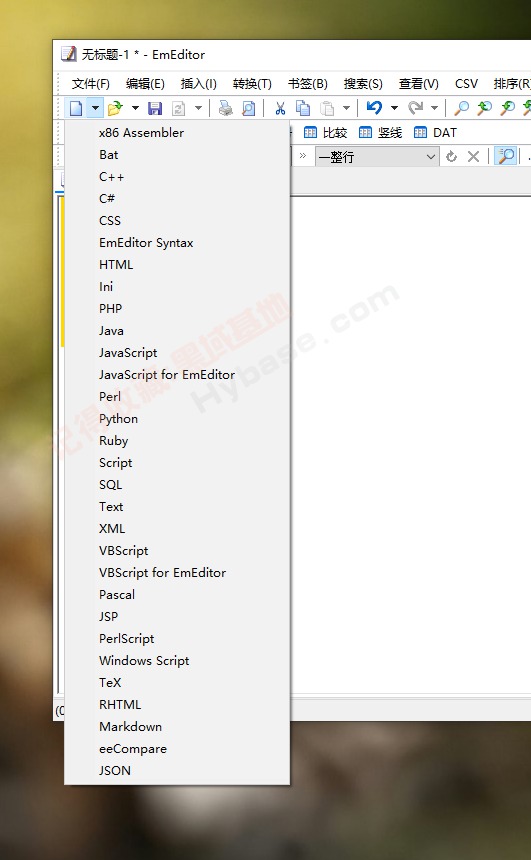Expand the Reload dropdown arrow
The width and height of the screenshot is (531, 860).
click(198, 108)
